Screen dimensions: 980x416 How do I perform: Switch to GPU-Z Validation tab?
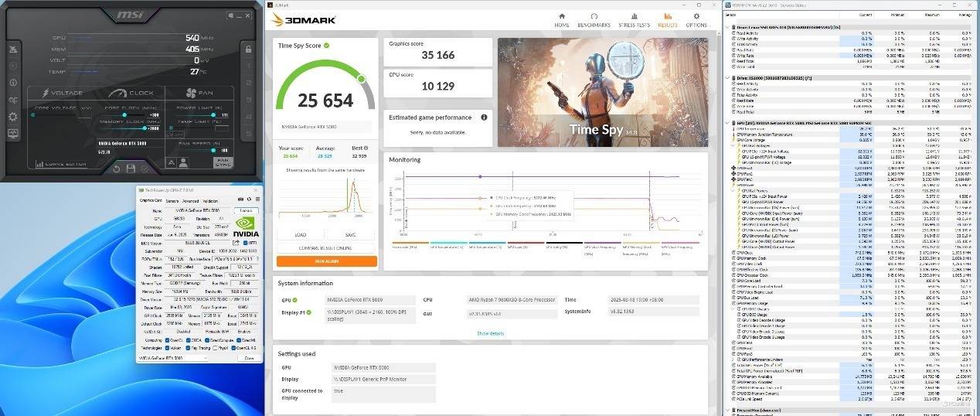click(x=210, y=201)
